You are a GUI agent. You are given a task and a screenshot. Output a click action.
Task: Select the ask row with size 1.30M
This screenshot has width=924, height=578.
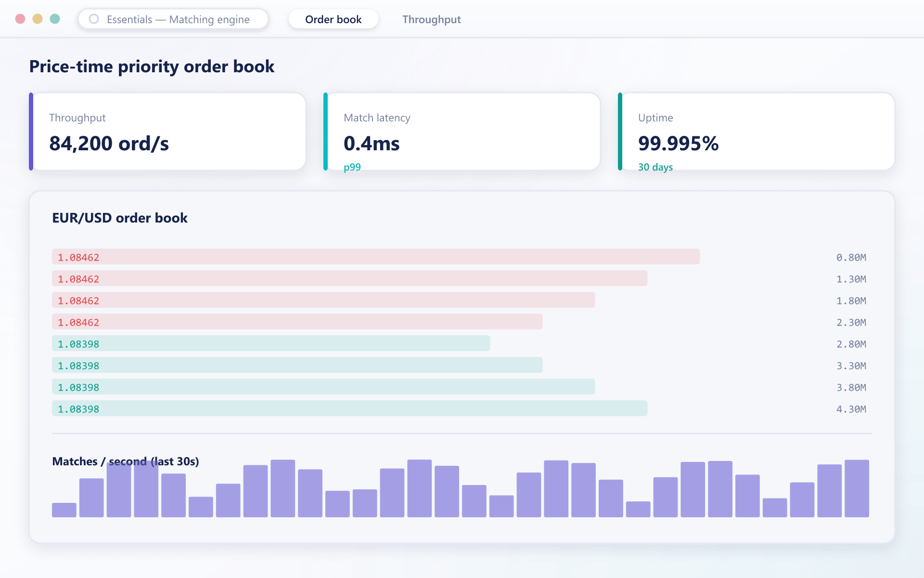point(462,278)
